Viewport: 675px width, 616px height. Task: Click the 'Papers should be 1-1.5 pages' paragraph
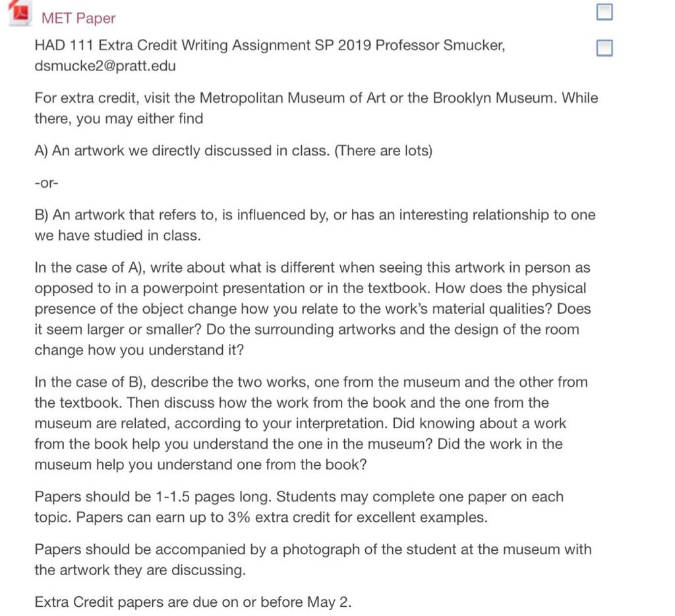(299, 507)
